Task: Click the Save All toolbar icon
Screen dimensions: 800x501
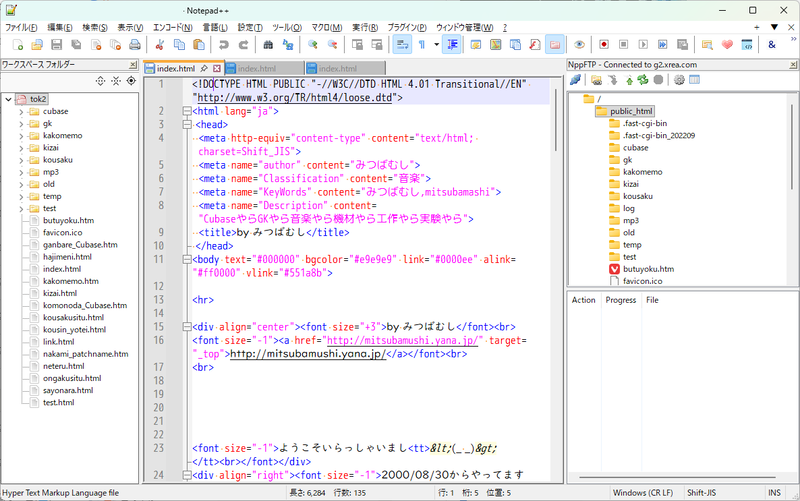Action: point(76,45)
